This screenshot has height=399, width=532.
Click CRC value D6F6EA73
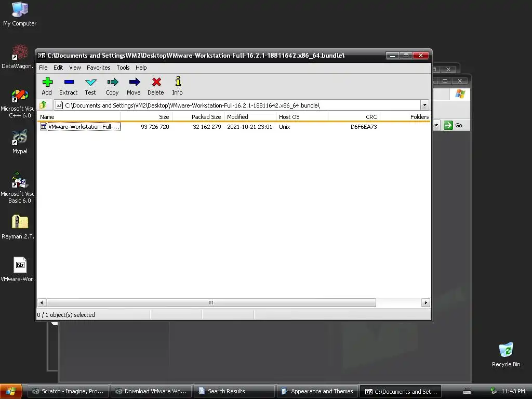tap(364, 127)
